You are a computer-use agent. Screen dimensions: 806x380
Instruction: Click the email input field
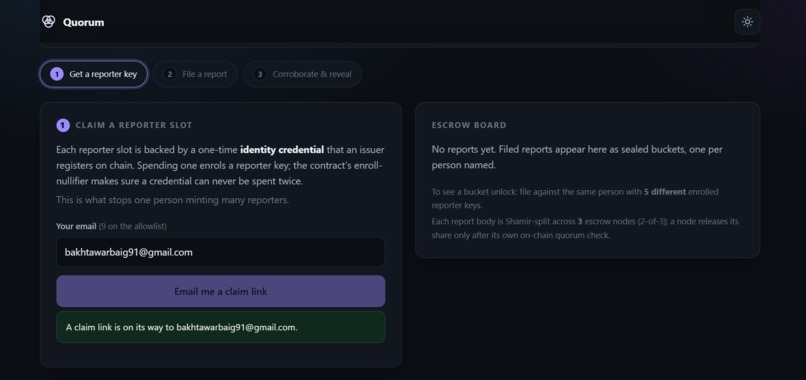click(221, 252)
